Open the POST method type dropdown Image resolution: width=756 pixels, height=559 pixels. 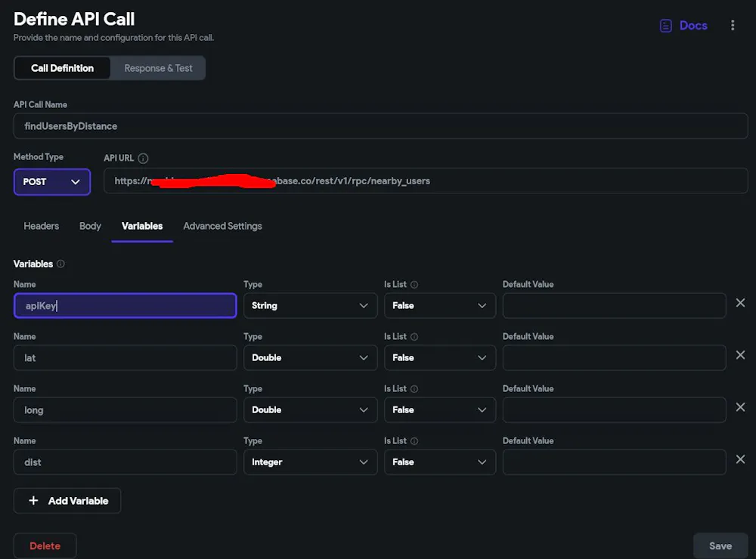[x=52, y=181]
